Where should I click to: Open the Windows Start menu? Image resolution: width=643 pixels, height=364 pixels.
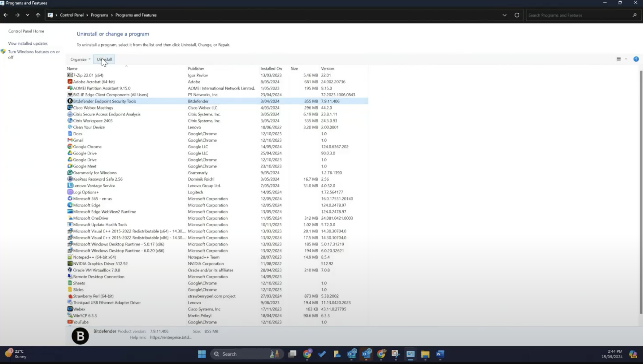click(202, 354)
